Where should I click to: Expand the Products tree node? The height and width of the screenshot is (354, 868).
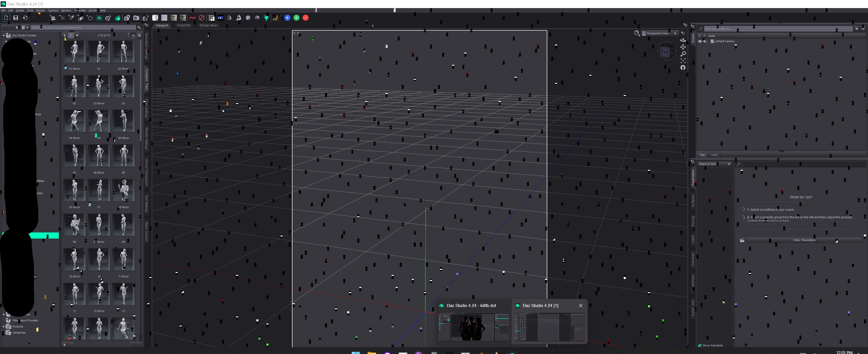pyautogui.click(x=4, y=327)
